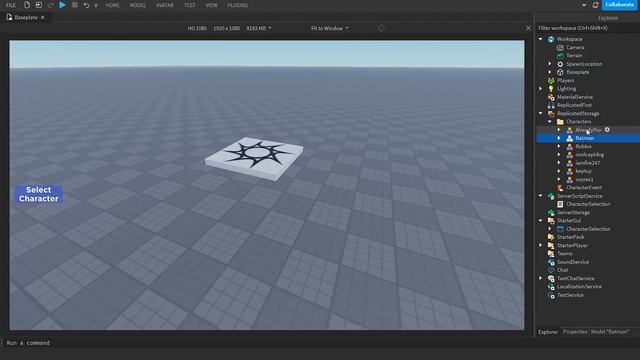Select the Teams service row

point(588,253)
